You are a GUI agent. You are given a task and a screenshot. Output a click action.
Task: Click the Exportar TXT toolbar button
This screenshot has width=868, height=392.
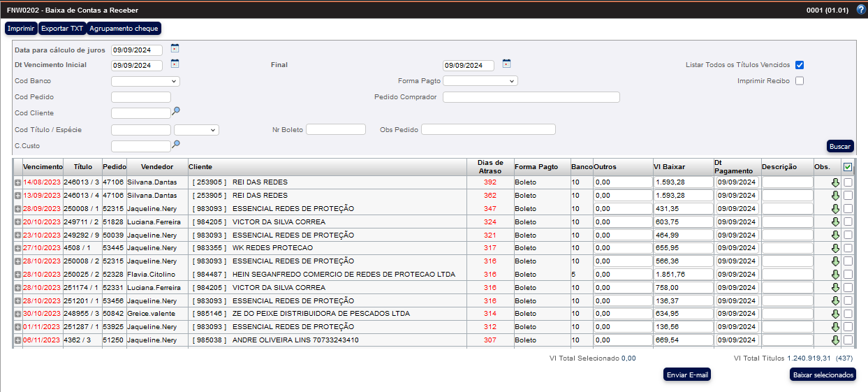click(x=61, y=29)
